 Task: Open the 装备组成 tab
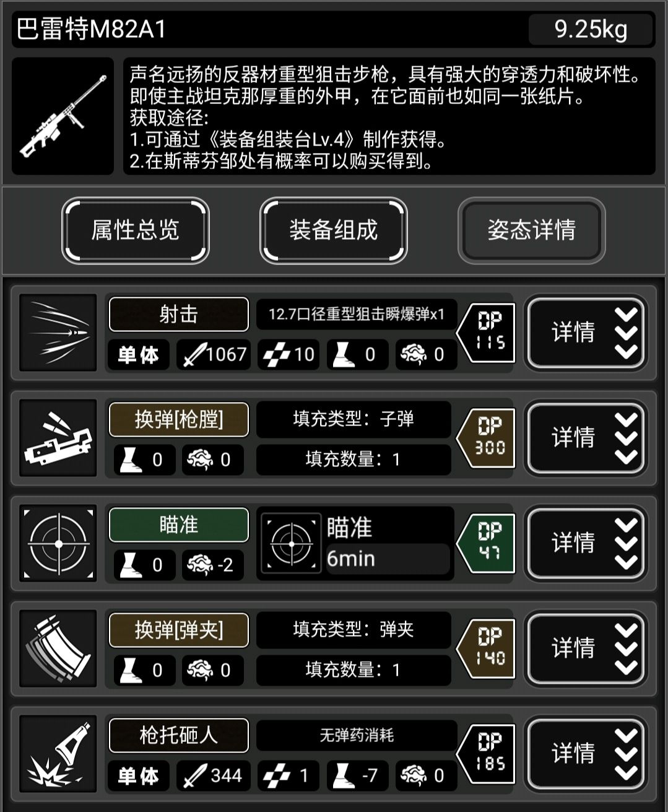(334, 230)
